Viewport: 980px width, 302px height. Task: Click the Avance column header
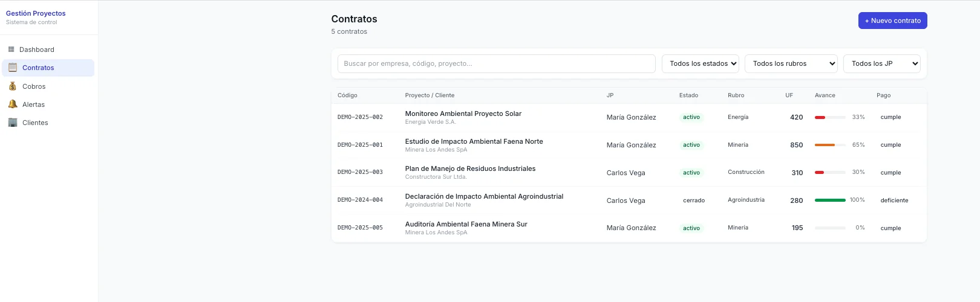825,95
